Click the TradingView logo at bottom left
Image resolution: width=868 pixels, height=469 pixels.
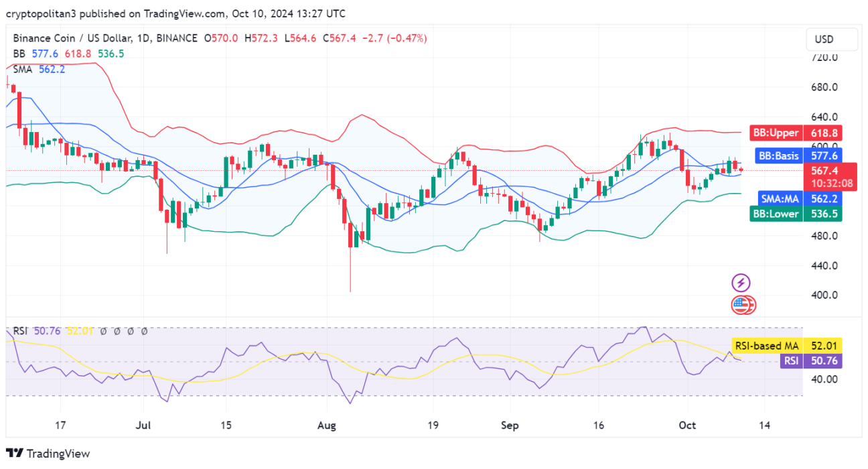pyautogui.click(x=48, y=454)
